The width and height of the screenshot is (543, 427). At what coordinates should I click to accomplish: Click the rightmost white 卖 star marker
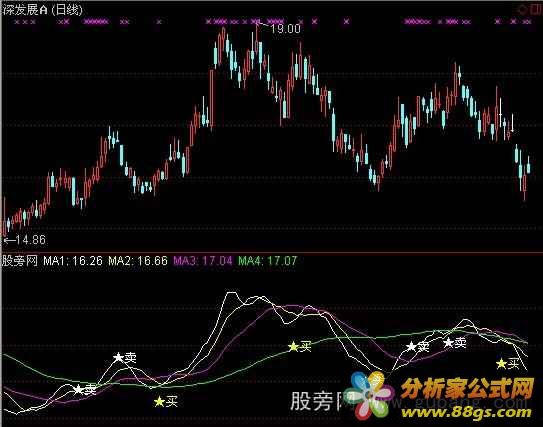pos(448,343)
